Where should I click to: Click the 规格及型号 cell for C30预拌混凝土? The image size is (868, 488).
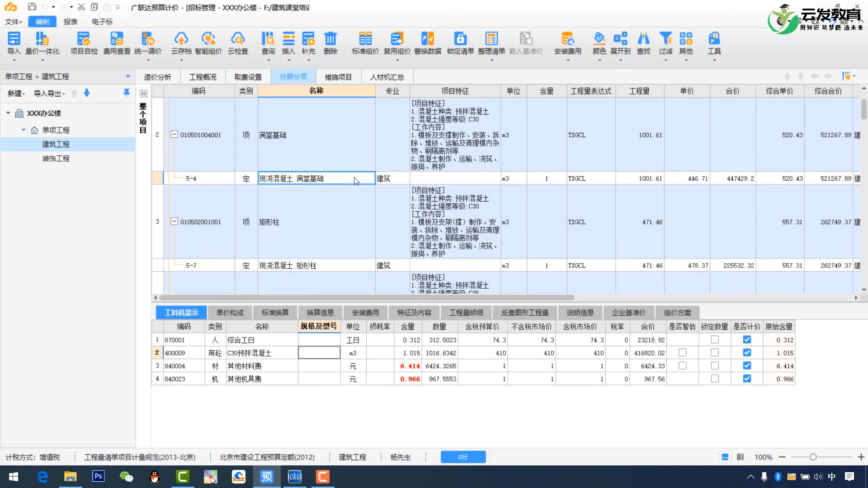[319, 352]
